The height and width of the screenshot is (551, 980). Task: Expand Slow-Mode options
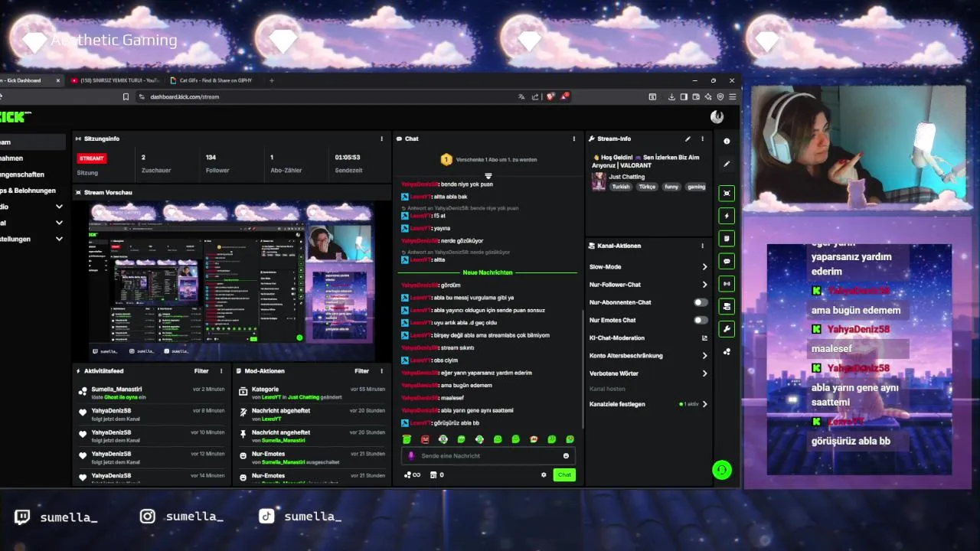pyautogui.click(x=704, y=267)
